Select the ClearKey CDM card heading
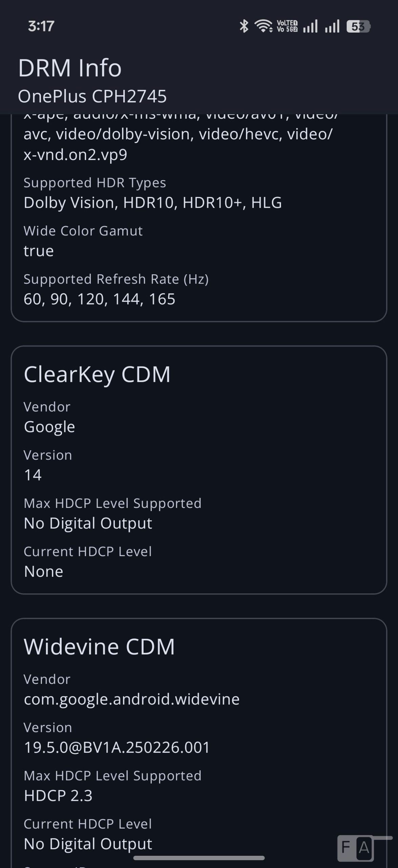This screenshot has width=398, height=868. coord(97,374)
